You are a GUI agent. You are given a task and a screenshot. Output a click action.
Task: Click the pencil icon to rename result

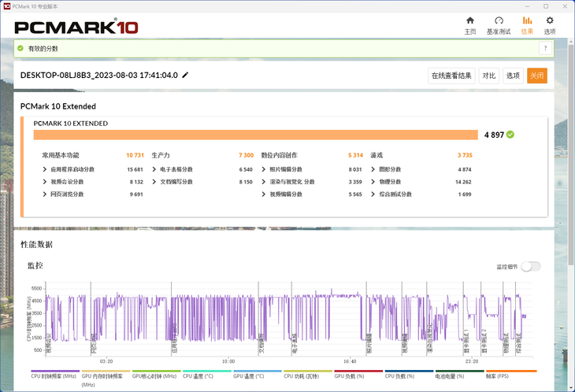pos(185,75)
